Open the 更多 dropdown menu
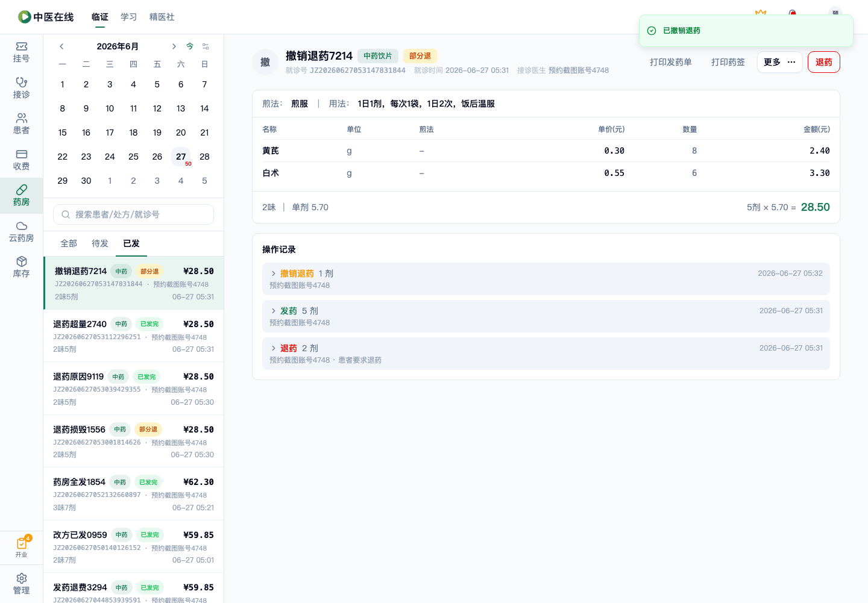 pyautogui.click(x=779, y=62)
